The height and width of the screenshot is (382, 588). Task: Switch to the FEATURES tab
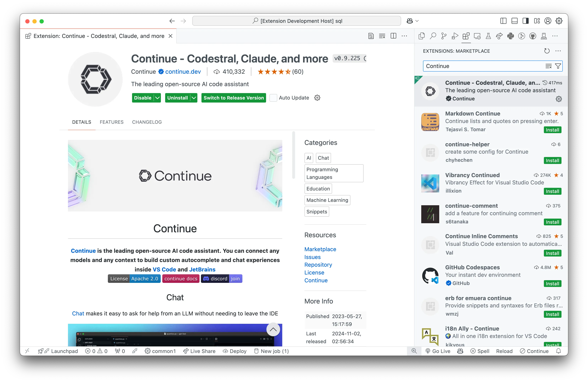click(x=111, y=122)
